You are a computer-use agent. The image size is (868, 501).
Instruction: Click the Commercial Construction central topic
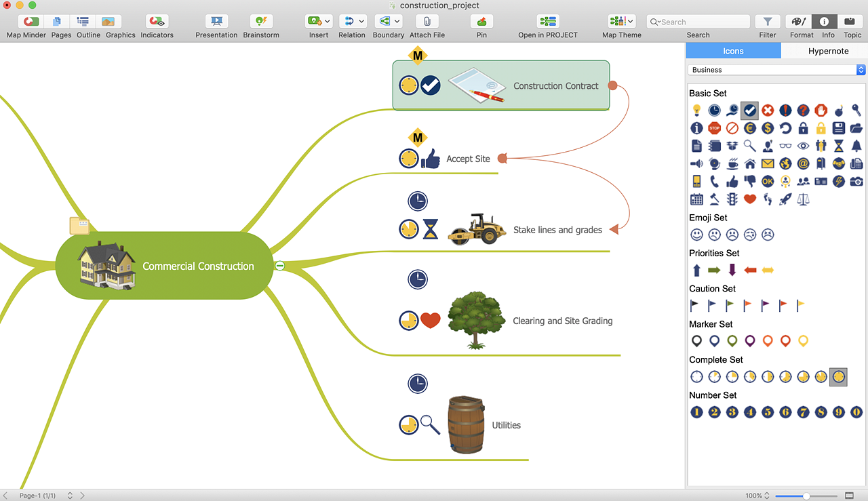[x=164, y=266]
